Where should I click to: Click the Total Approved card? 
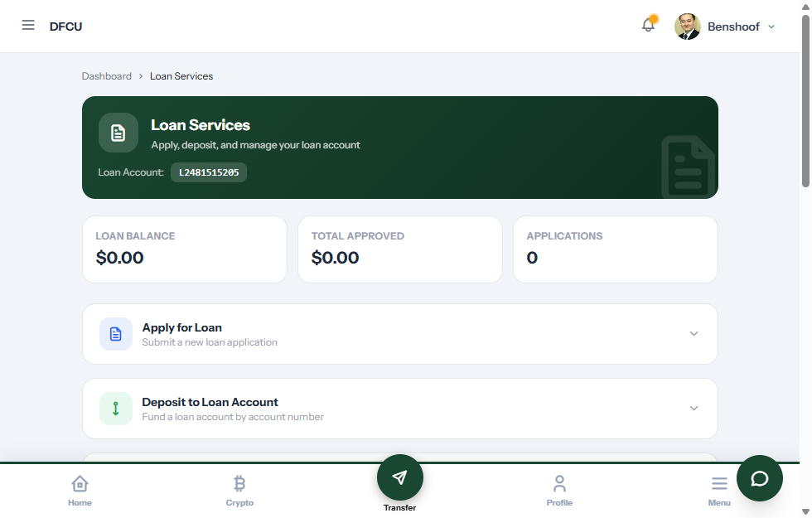(x=399, y=249)
